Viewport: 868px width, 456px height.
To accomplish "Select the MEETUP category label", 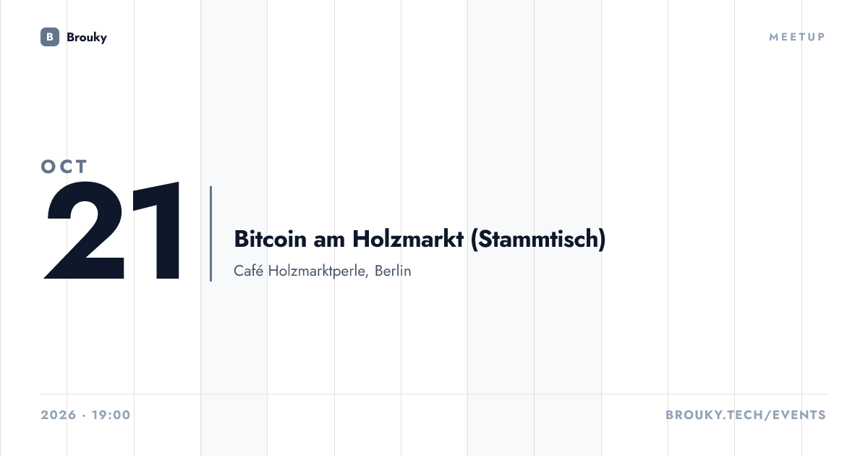I will coord(797,37).
